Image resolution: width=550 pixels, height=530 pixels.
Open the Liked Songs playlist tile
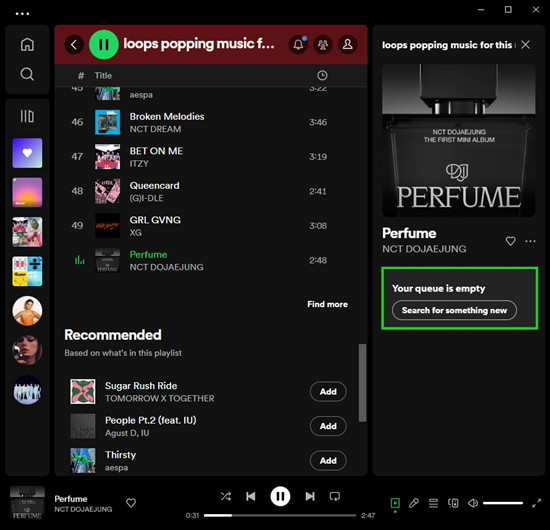(x=27, y=153)
